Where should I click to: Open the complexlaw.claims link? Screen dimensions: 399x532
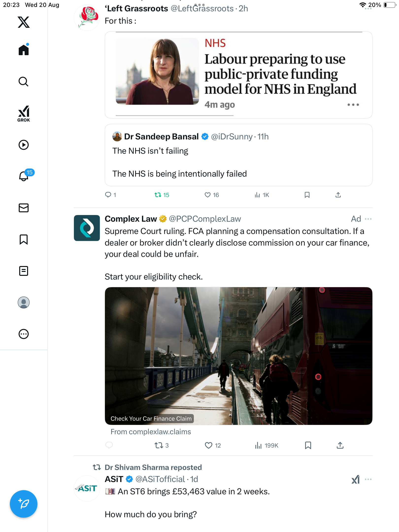pyautogui.click(x=151, y=432)
